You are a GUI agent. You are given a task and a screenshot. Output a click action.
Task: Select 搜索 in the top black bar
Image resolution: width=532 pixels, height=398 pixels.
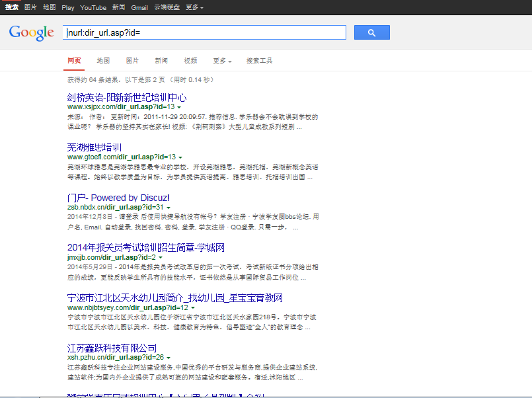pos(11,7)
